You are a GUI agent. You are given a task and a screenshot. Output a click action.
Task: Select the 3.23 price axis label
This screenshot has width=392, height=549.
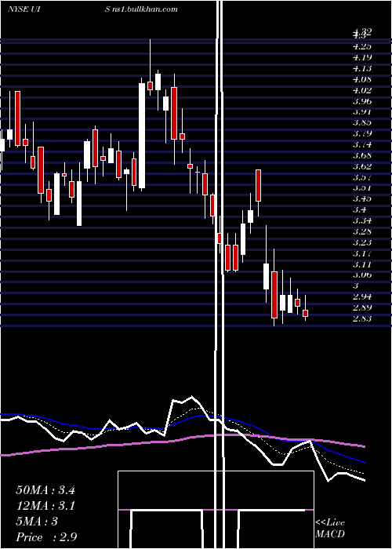pos(362,242)
